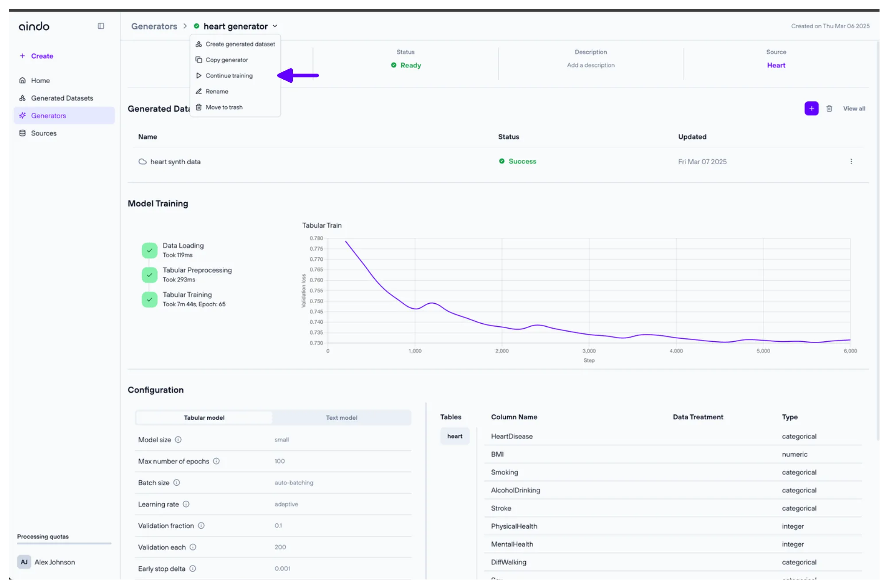Click the trash icon beside View all

tap(829, 108)
